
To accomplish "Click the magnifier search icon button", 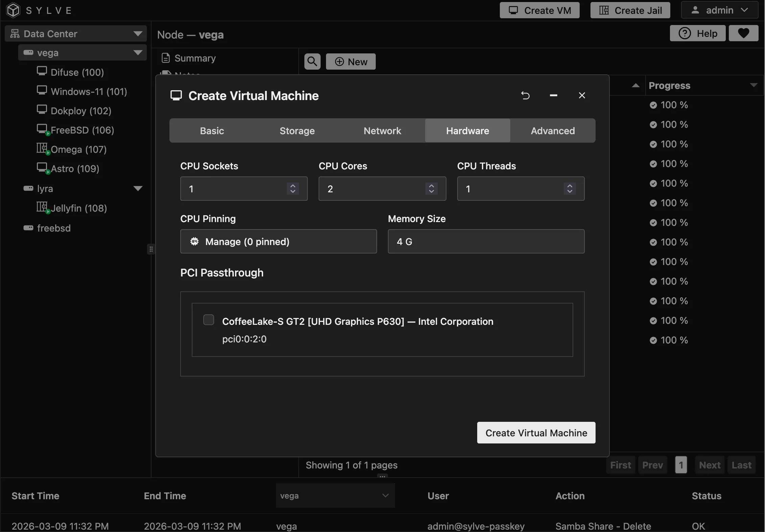I will [x=312, y=62].
